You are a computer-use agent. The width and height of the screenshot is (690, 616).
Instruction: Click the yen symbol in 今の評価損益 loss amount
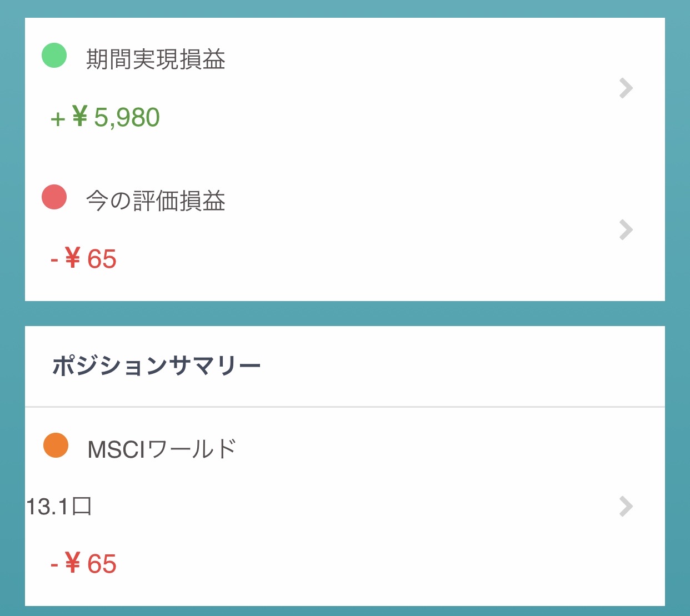point(73,258)
